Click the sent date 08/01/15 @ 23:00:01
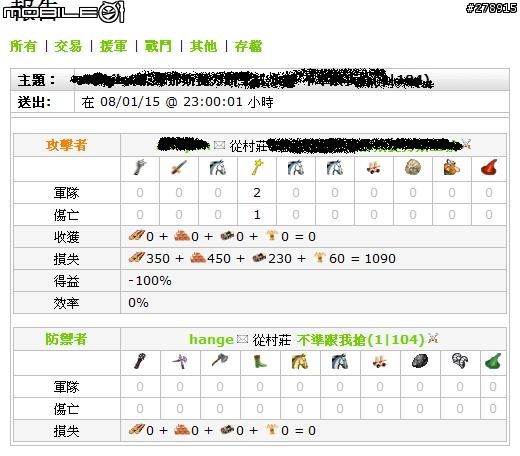 tap(171, 102)
